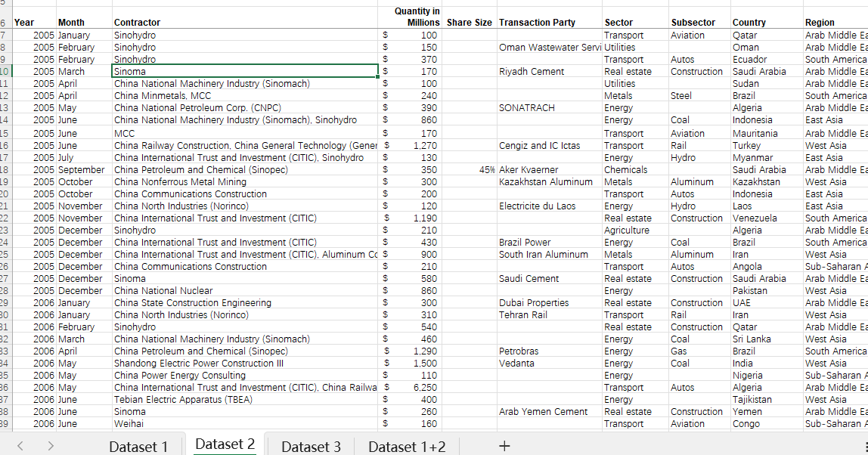This screenshot has height=455, width=868.
Task: Select the Transaction Party header cell
Action: click(550, 17)
